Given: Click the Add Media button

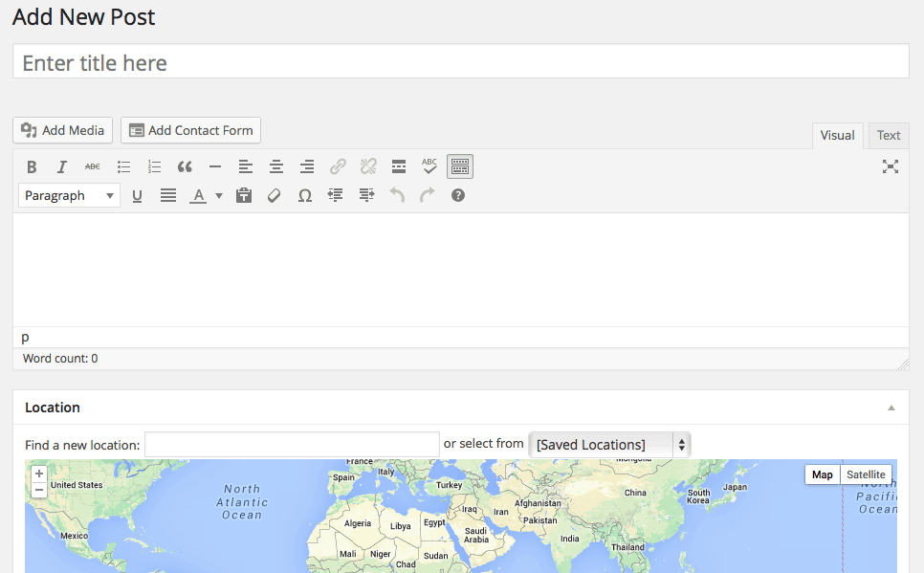Looking at the screenshot, I should pos(62,130).
